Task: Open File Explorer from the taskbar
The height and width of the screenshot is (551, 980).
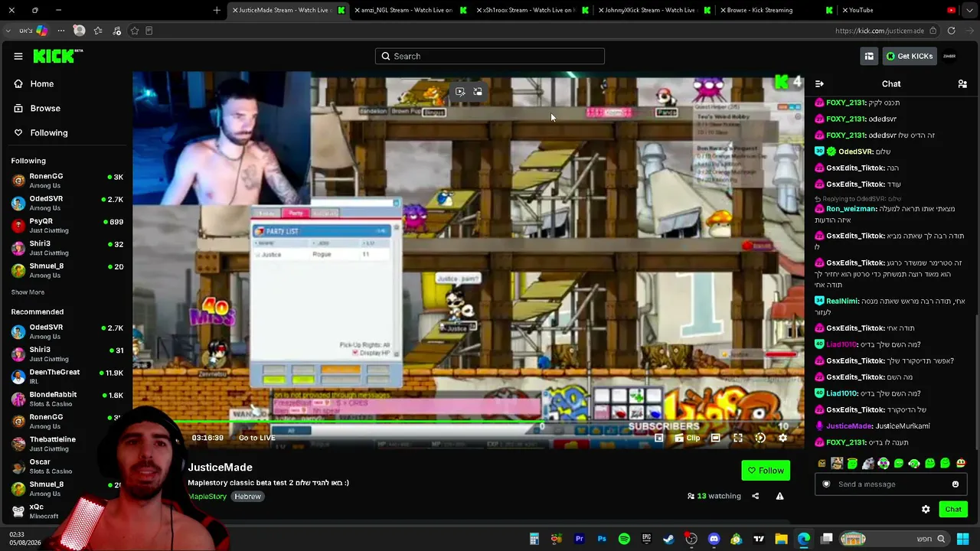Action: point(781,539)
